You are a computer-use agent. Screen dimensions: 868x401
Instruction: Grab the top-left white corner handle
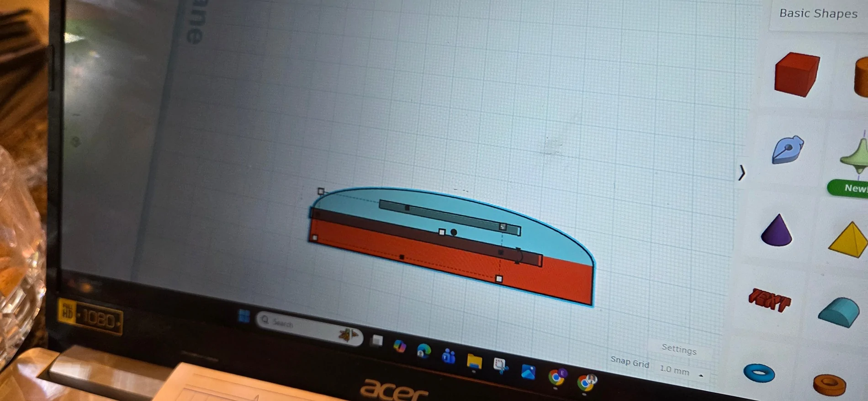click(x=321, y=191)
